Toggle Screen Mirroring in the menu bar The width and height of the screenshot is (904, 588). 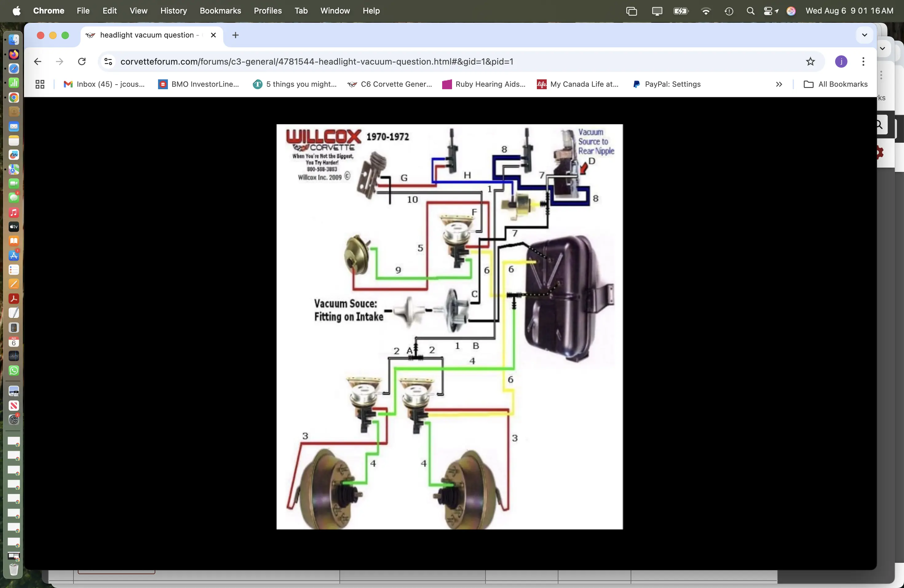[657, 11]
